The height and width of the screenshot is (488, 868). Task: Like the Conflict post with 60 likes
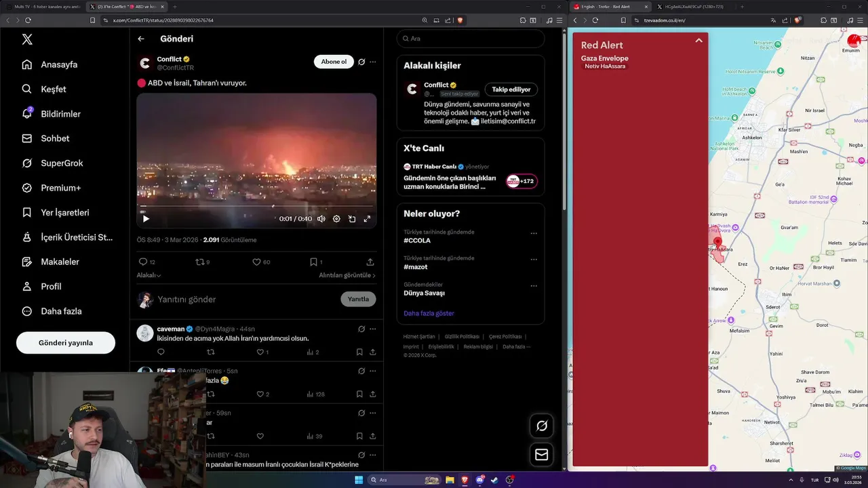(x=256, y=262)
